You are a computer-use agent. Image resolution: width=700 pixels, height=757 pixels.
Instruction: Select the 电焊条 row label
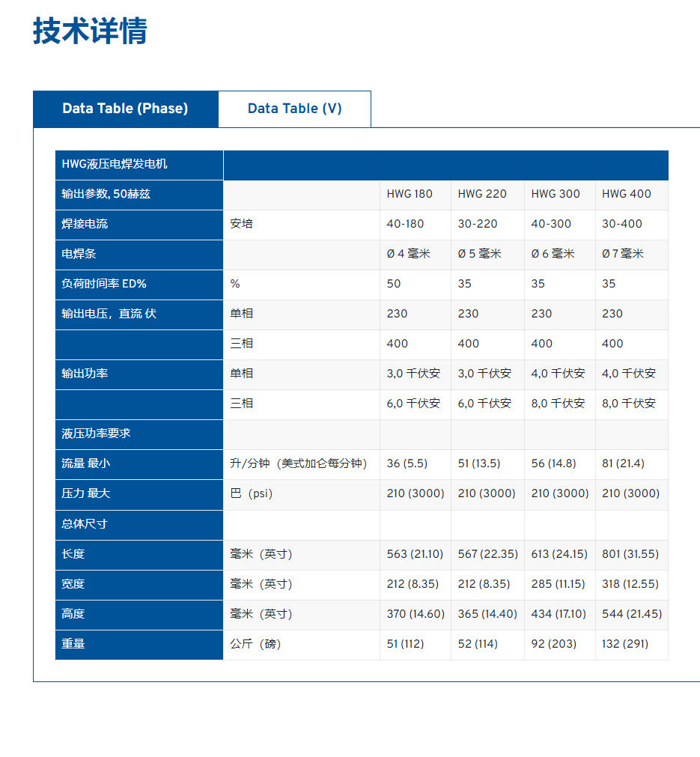79,254
